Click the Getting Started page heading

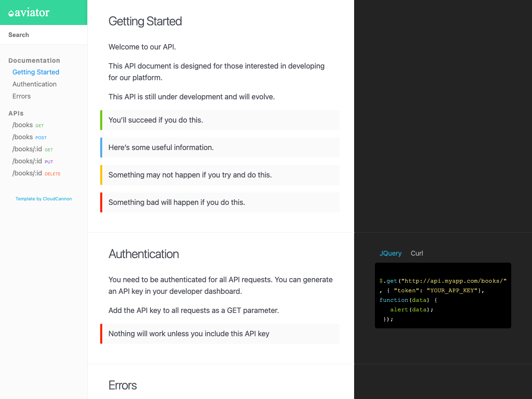pos(145,21)
